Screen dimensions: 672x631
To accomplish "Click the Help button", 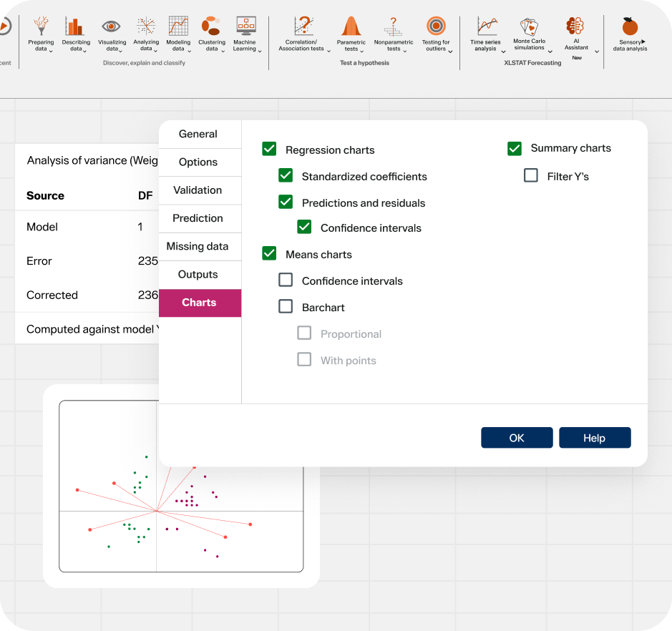I will pyautogui.click(x=594, y=439).
